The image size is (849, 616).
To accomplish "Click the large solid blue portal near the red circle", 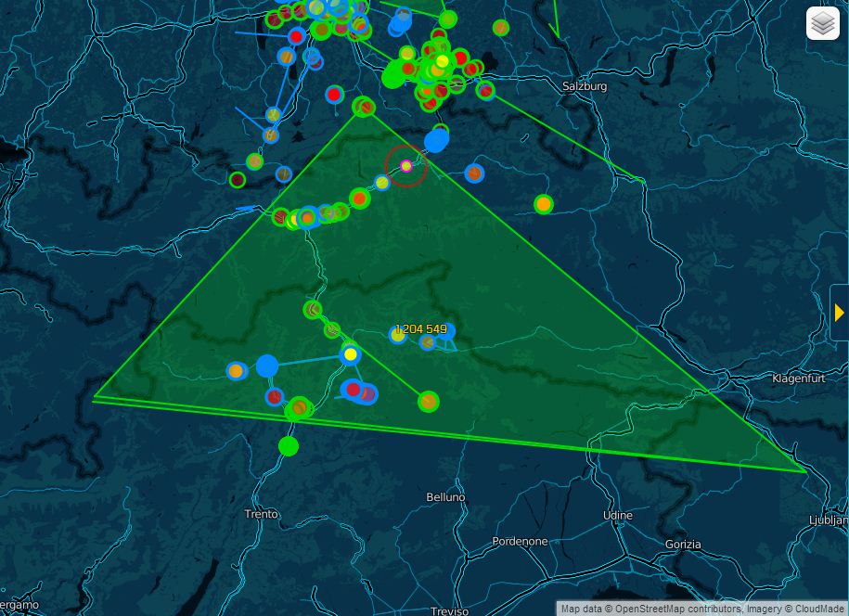I will point(436,141).
